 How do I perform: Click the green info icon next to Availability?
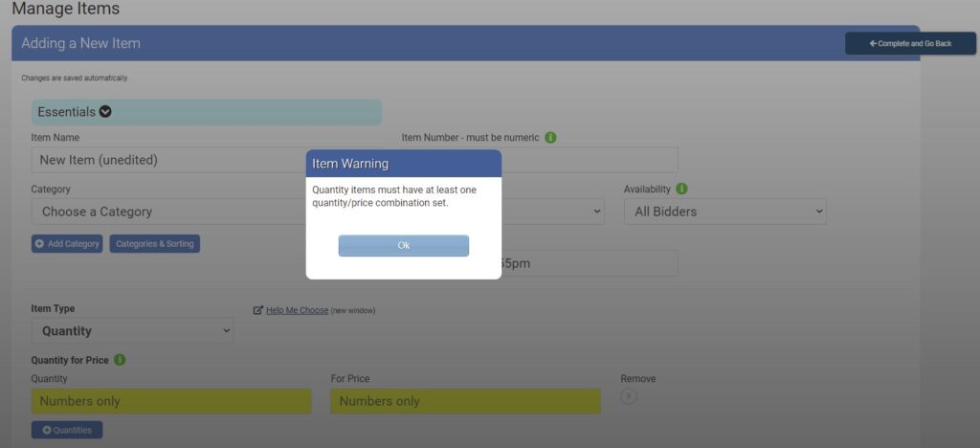(x=681, y=190)
